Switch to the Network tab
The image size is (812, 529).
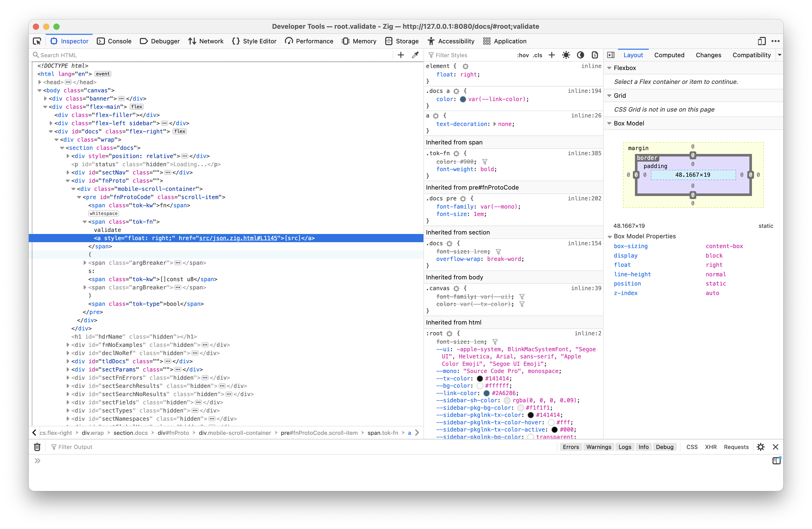(205, 41)
